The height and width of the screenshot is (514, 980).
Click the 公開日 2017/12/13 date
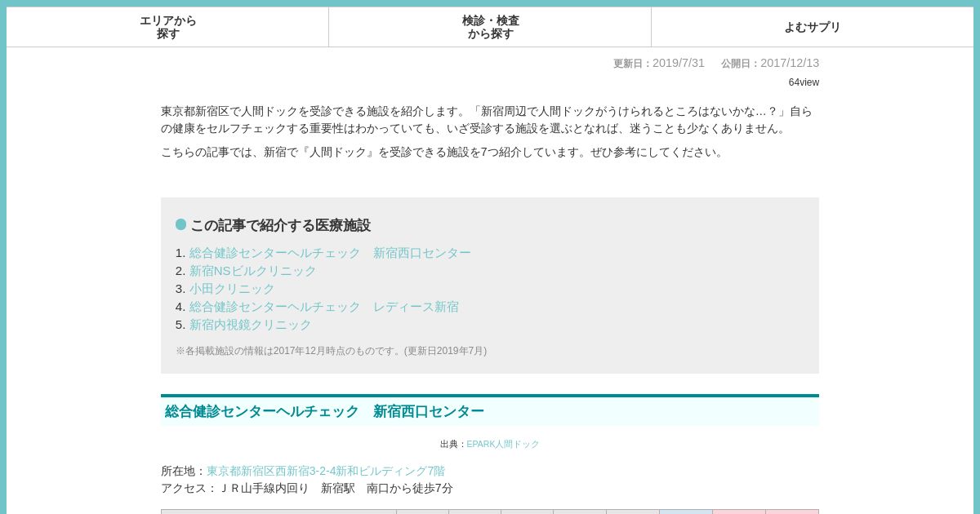pyautogui.click(x=770, y=63)
